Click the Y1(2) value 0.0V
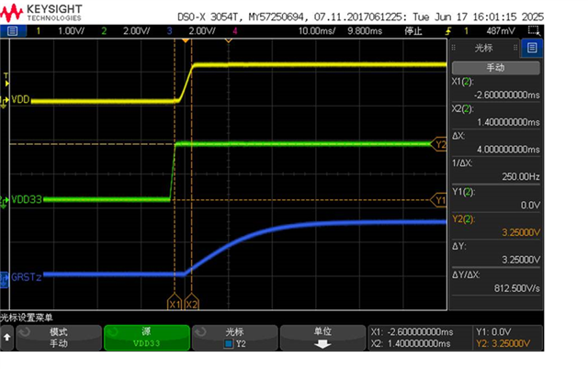This screenshot has width=588, height=369. coord(530,206)
